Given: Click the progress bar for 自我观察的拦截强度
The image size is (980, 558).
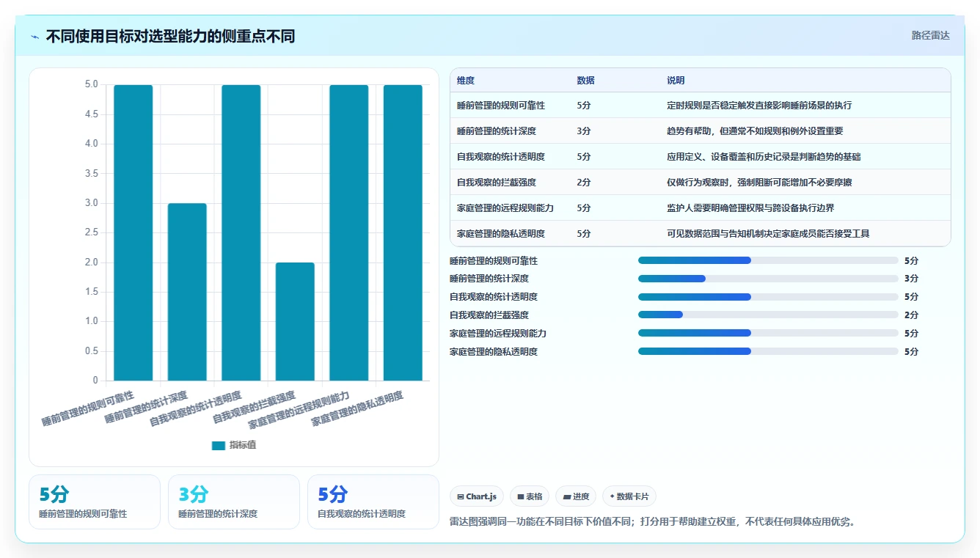Looking at the screenshot, I should coord(768,315).
